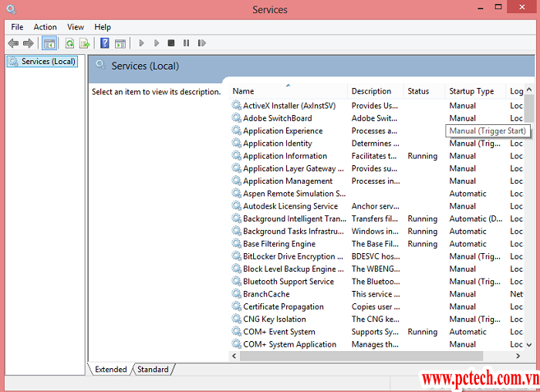Click the Refresh toolbar icon
540x392 pixels.
pyautogui.click(x=69, y=43)
